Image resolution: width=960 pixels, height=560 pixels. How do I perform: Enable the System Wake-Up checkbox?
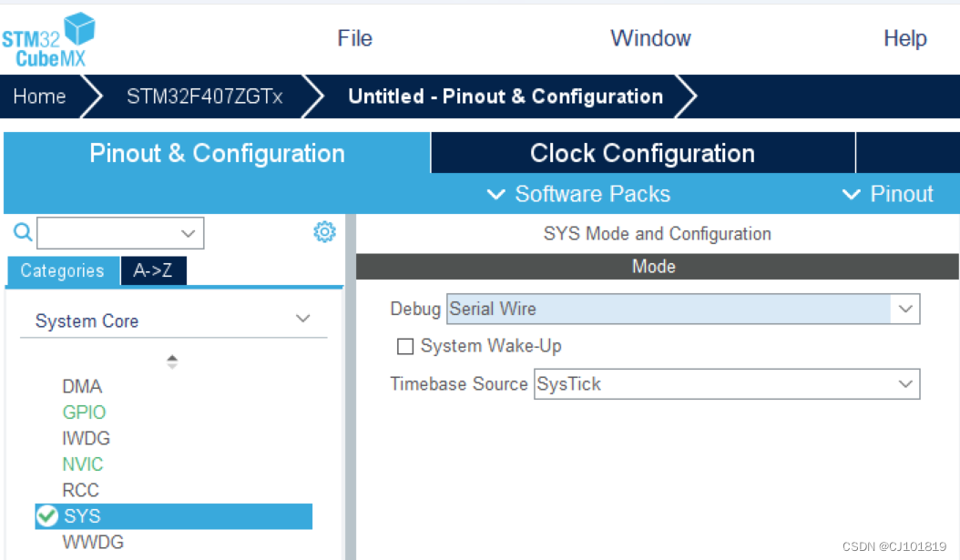point(405,346)
